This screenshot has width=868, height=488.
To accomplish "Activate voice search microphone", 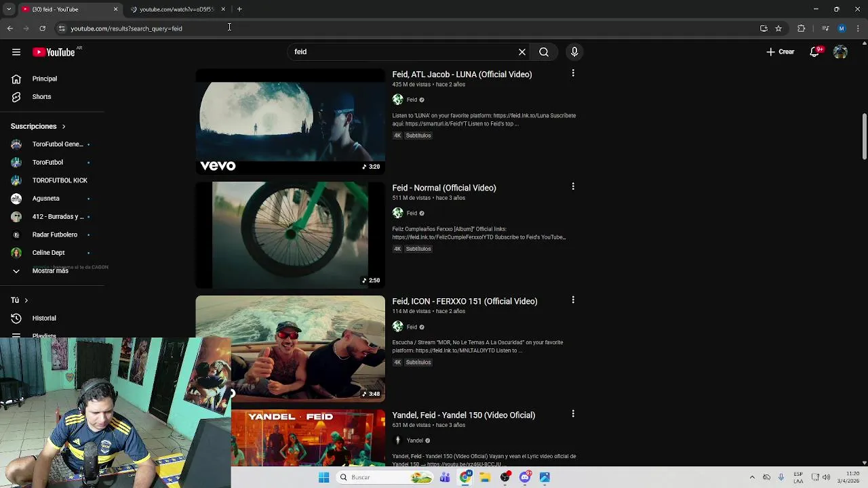I will [x=574, y=52].
